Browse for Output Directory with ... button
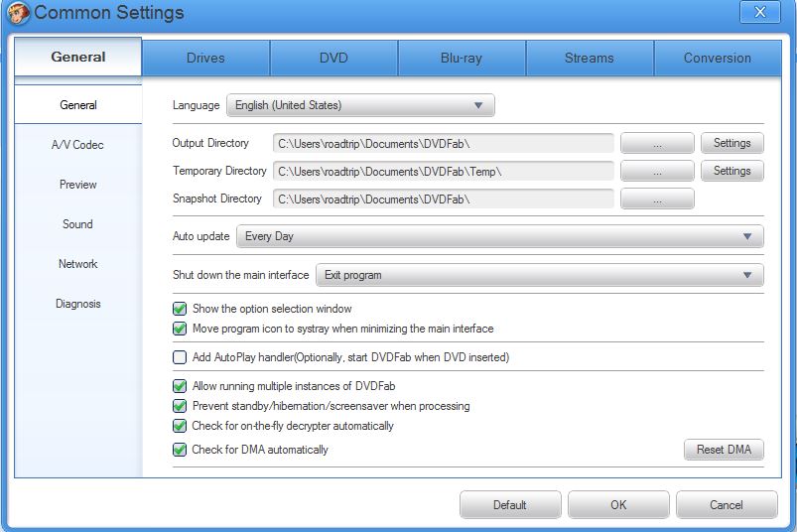The image size is (797, 532). click(657, 143)
